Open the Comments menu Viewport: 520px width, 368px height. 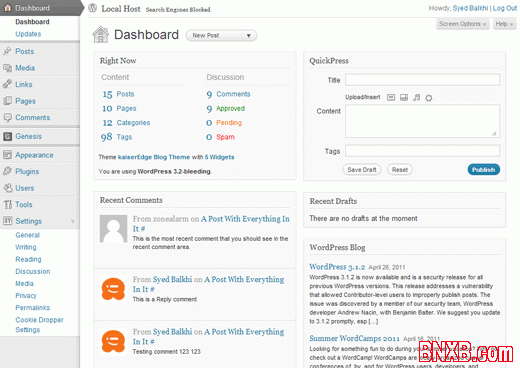(33, 118)
